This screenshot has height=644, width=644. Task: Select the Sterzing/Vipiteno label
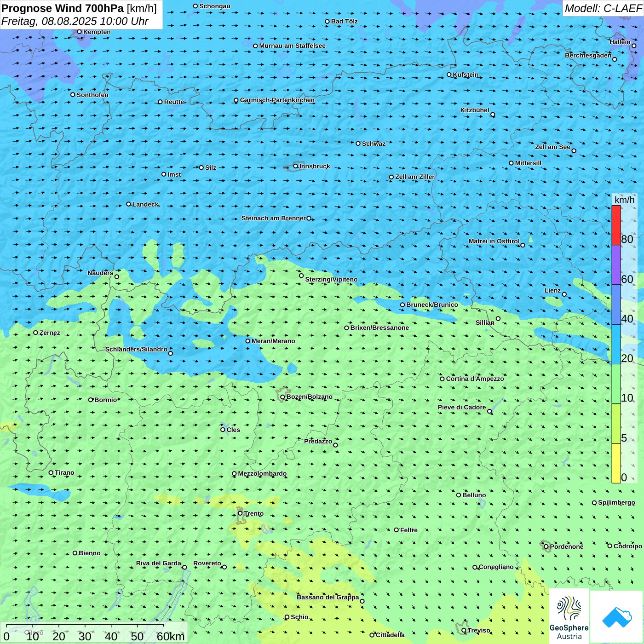coord(331,279)
